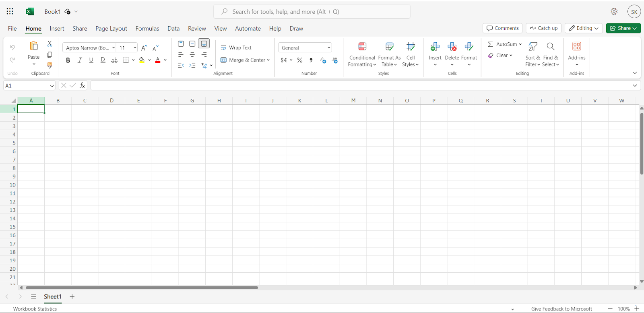Click the green Share button
Image resolution: width=644 pixels, height=313 pixels.
pos(623,28)
